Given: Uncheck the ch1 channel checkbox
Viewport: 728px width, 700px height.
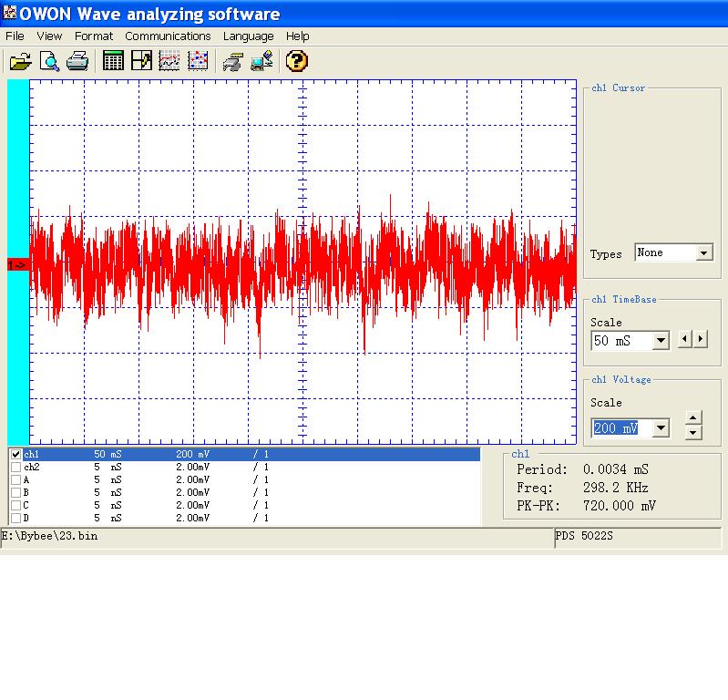Looking at the screenshot, I should [15, 454].
